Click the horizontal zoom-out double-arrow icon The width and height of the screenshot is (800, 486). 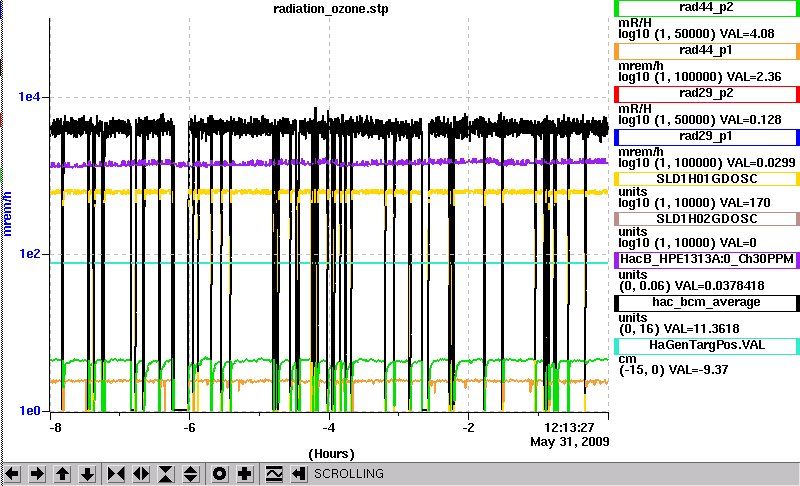[141, 474]
